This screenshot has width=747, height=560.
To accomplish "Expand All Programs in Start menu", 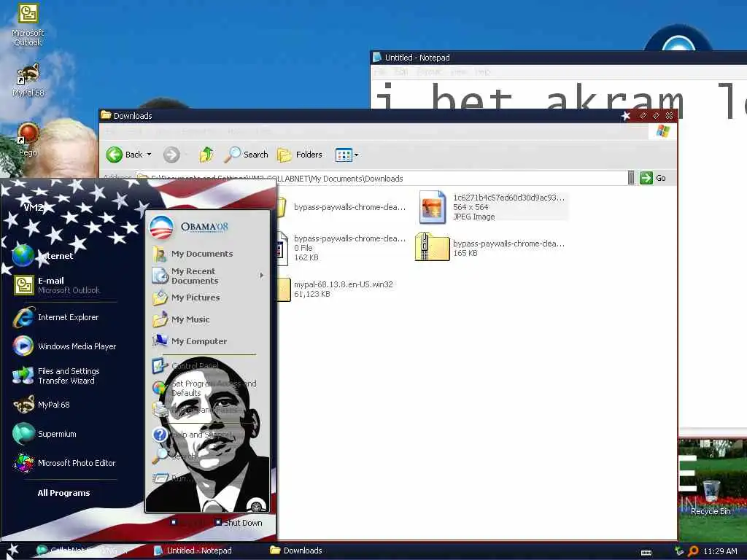I will (64, 493).
